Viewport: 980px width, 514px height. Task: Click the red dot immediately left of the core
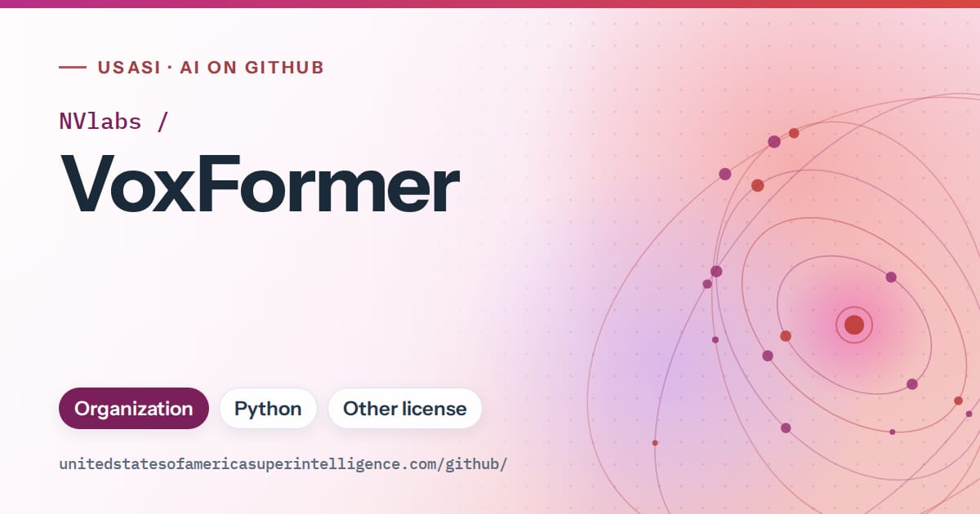(786, 336)
